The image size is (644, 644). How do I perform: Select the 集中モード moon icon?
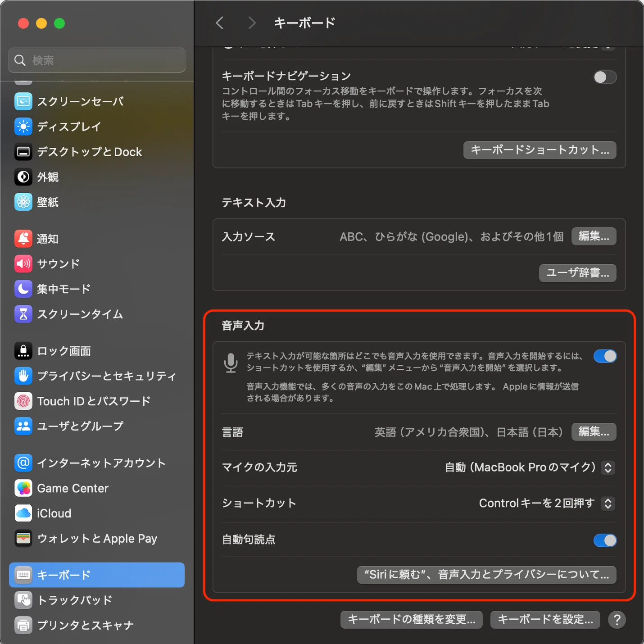[23, 289]
